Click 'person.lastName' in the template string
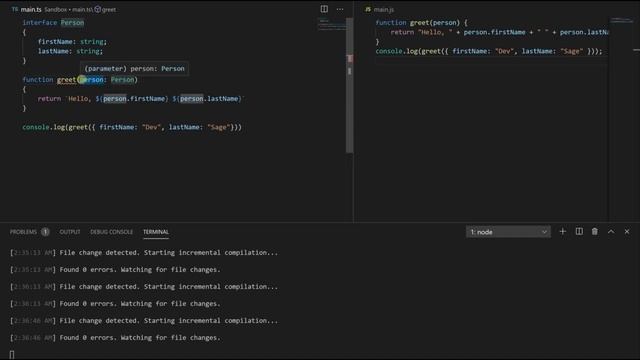Viewport: 640px width, 360px height. pyautogui.click(x=209, y=98)
